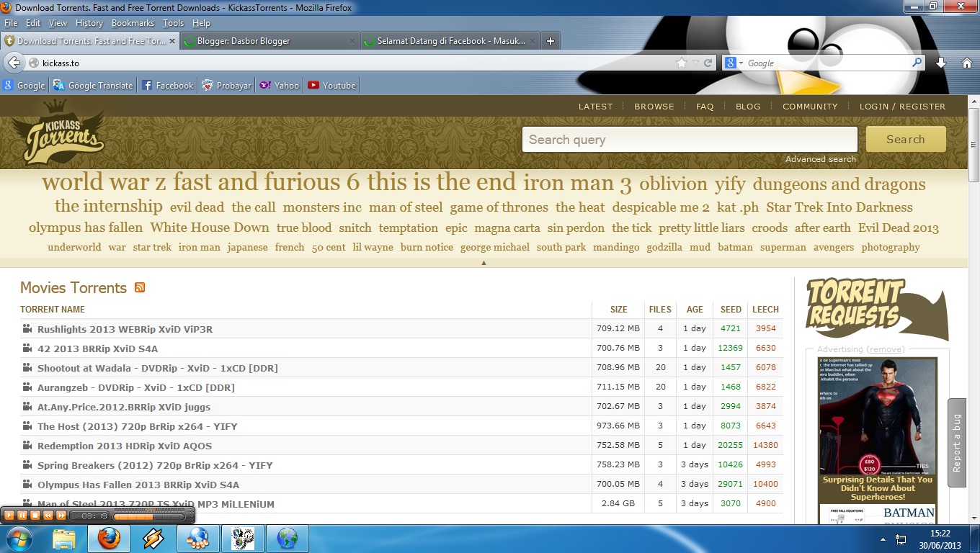Open the URL history dropdown arrow
Viewport: 980px width, 553px height.
pyautogui.click(x=695, y=63)
